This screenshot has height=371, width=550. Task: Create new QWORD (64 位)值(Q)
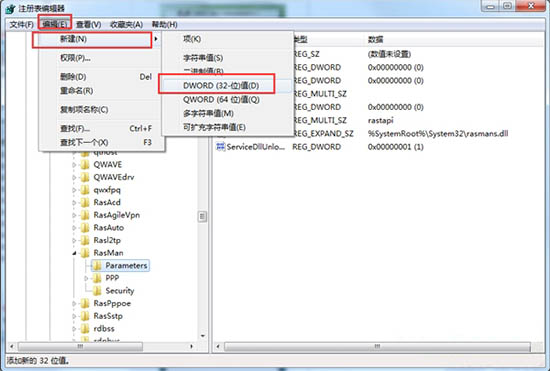(x=227, y=99)
